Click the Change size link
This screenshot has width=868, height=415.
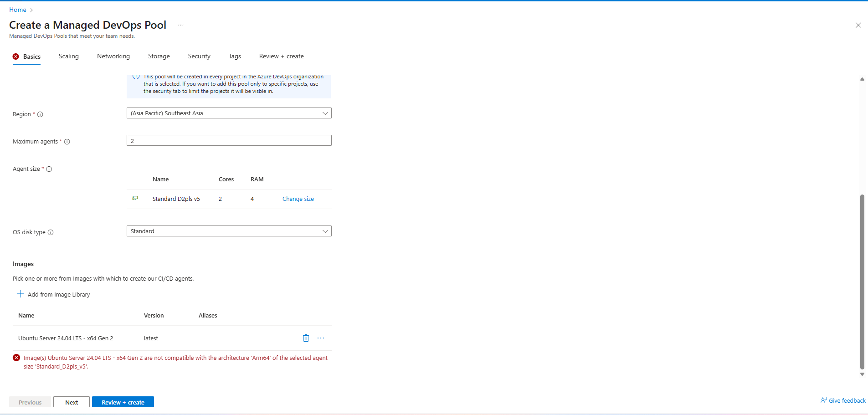tap(298, 199)
